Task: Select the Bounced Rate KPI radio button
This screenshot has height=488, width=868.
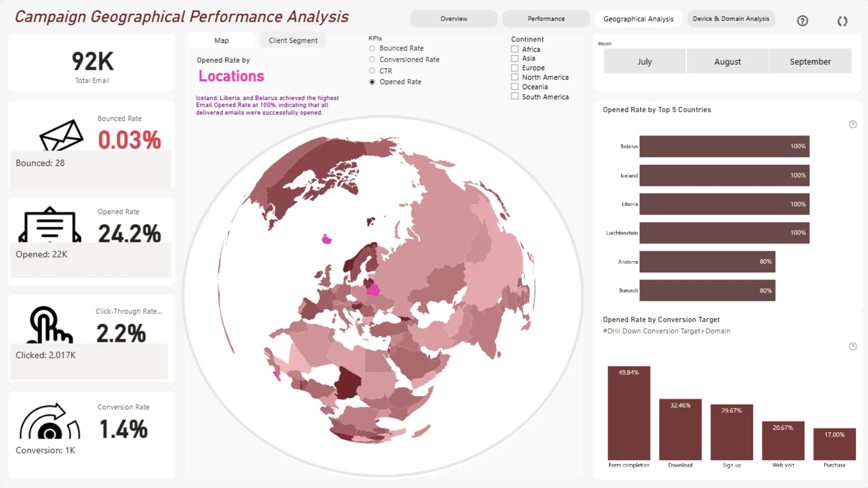Action: tap(372, 48)
